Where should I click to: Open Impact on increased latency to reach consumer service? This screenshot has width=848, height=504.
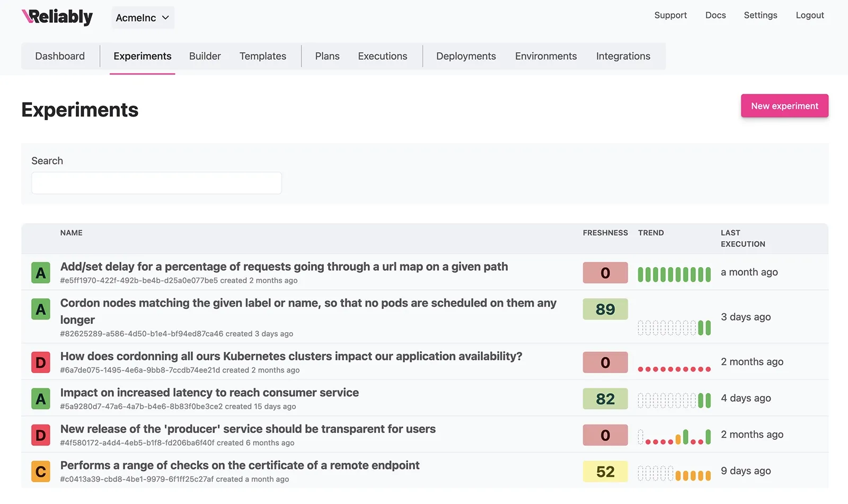coord(209,393)
